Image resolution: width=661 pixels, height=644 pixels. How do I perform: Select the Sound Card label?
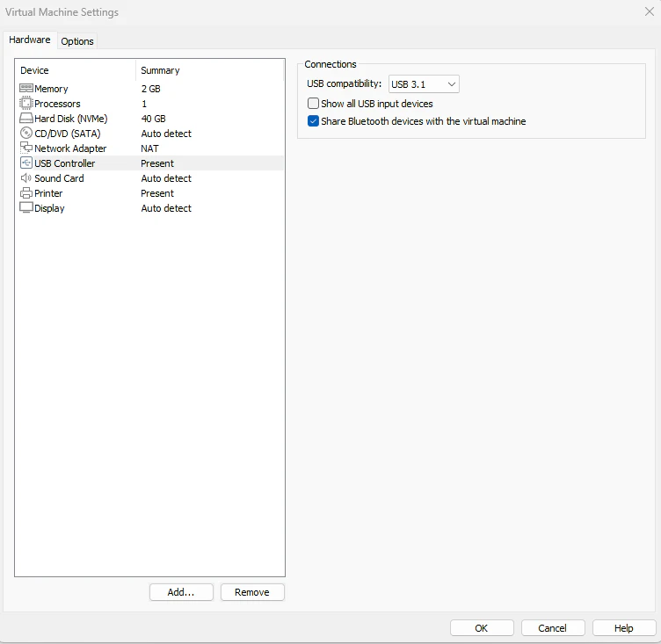click(x=59, y=178)
